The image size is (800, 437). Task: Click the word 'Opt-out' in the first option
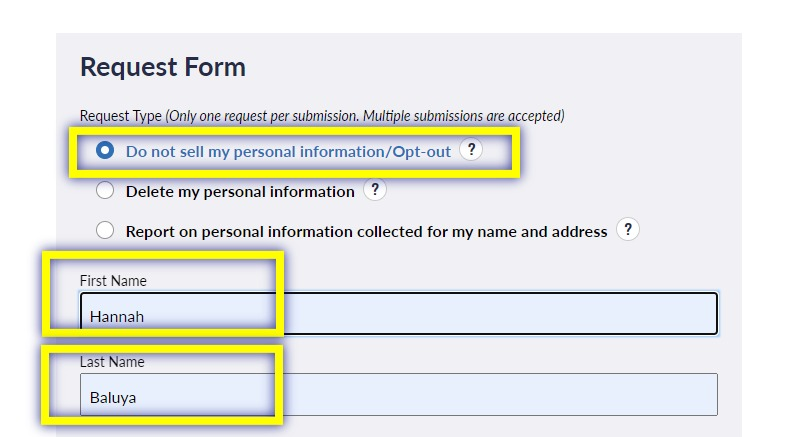[x=421, y=152]
